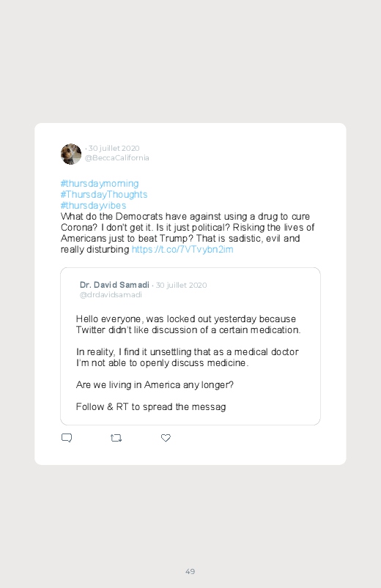381x588 pixels.
Task: Click page number 49
Action: tap(190, 571)
